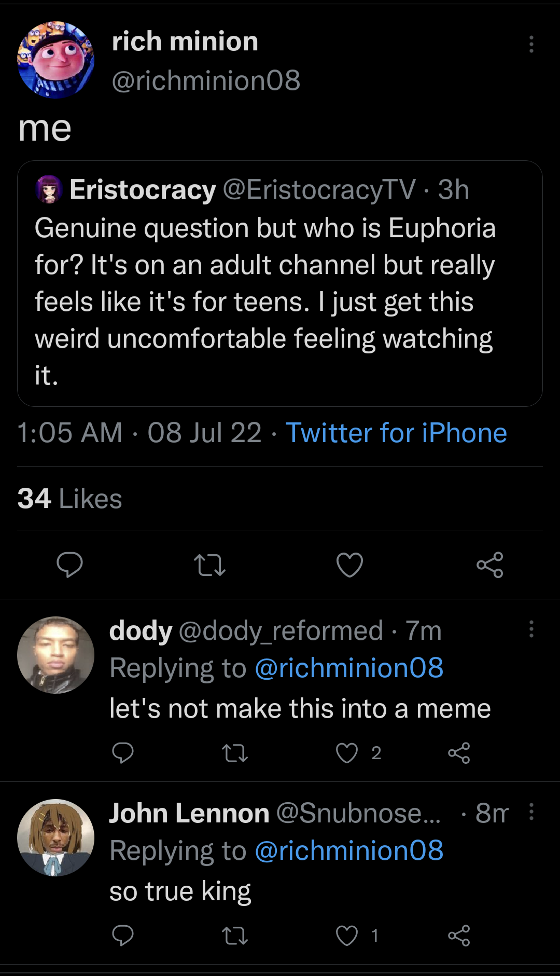
Task: Like the main tweet with heart icon
Action: click(349, 565)
